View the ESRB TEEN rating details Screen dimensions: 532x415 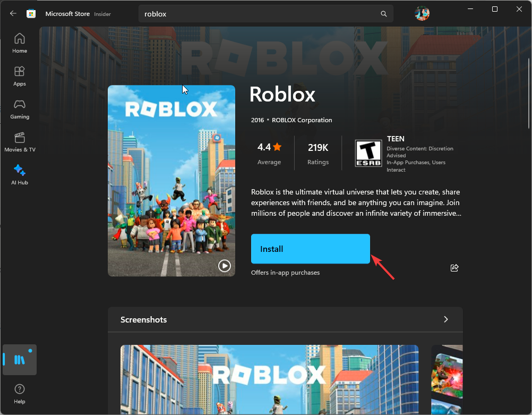click(x=368, y=153)
